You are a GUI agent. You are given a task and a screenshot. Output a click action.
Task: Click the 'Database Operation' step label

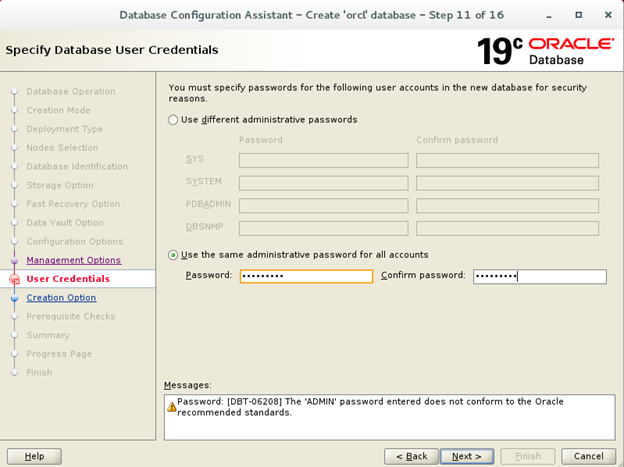click(x=71, y=92)
